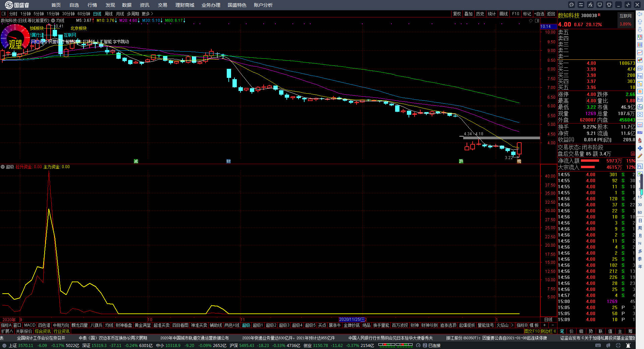Click the plus zoom button below chart

(x=544, y=325)
